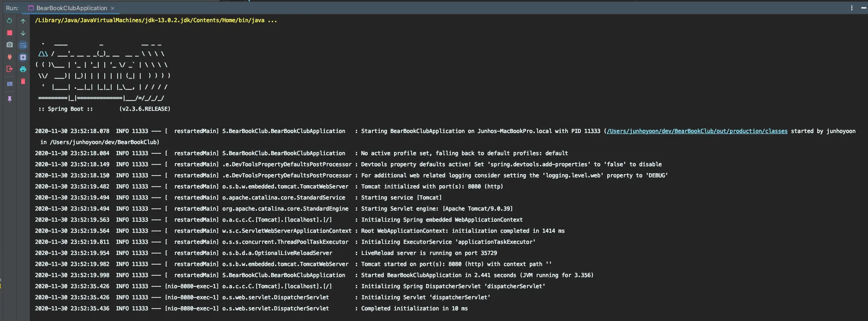Screen dimensions: 868x321
Task: Click the red Exit icon in the toolbar
Action: [x=9, y=69]
